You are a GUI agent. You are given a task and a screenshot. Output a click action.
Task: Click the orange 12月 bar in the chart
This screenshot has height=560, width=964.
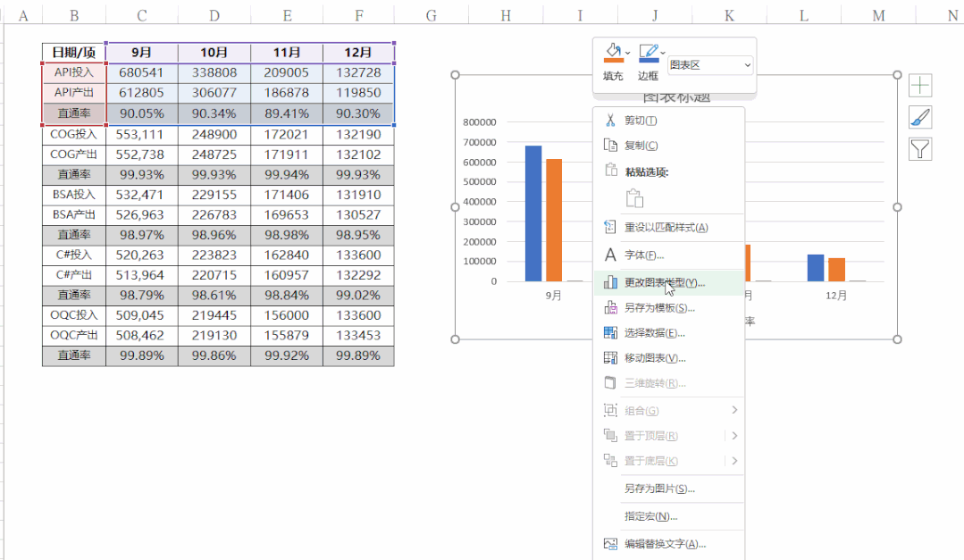pyautogui.click(x=837, y=270)
